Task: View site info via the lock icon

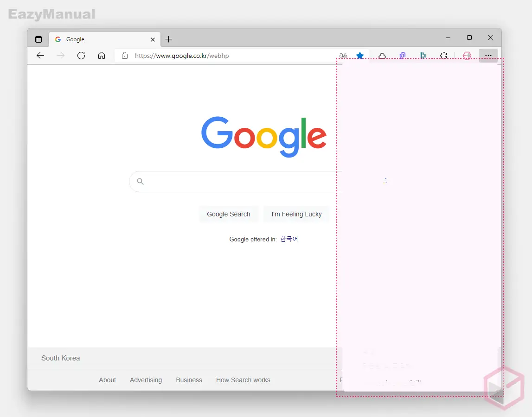Action: point(124,56)
